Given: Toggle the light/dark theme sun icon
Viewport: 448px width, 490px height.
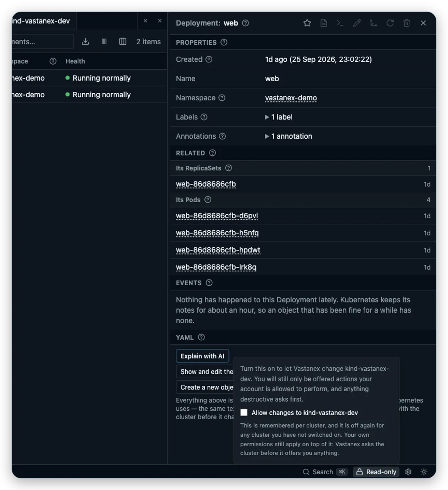Looking at the screenshot, I should [424, 472].
